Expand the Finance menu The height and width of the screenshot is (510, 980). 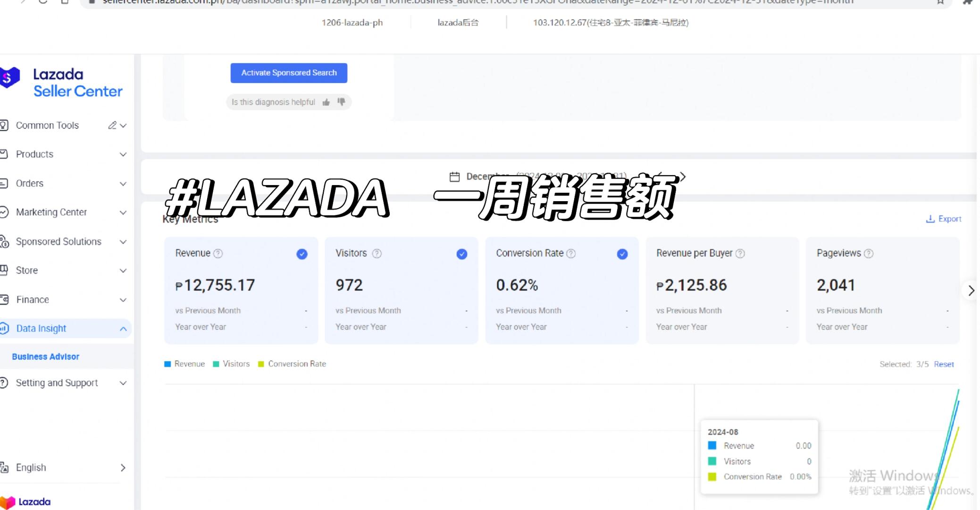coord(123,300)
